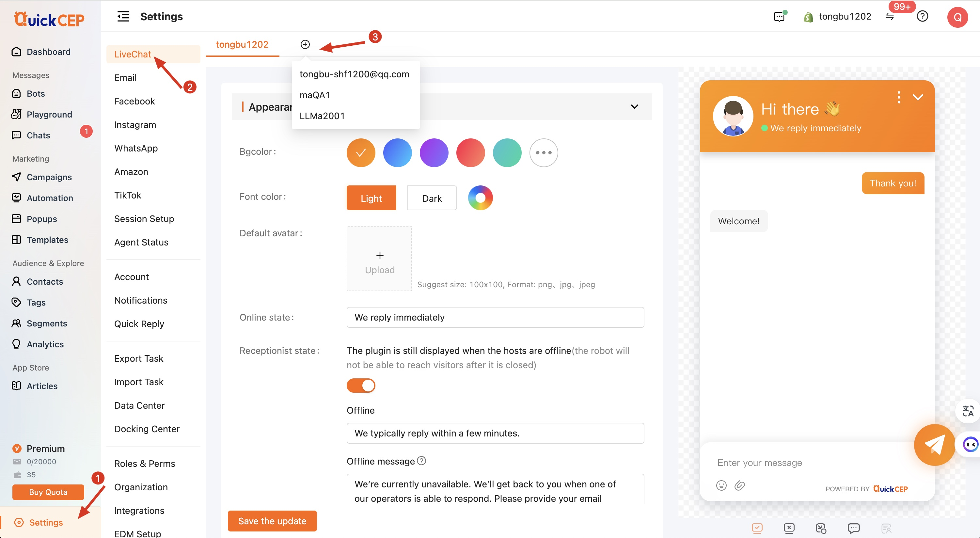Viewport: 980px width, 538px height.
Task: Pick the purple background color swatch
Action: coord(434,152)
